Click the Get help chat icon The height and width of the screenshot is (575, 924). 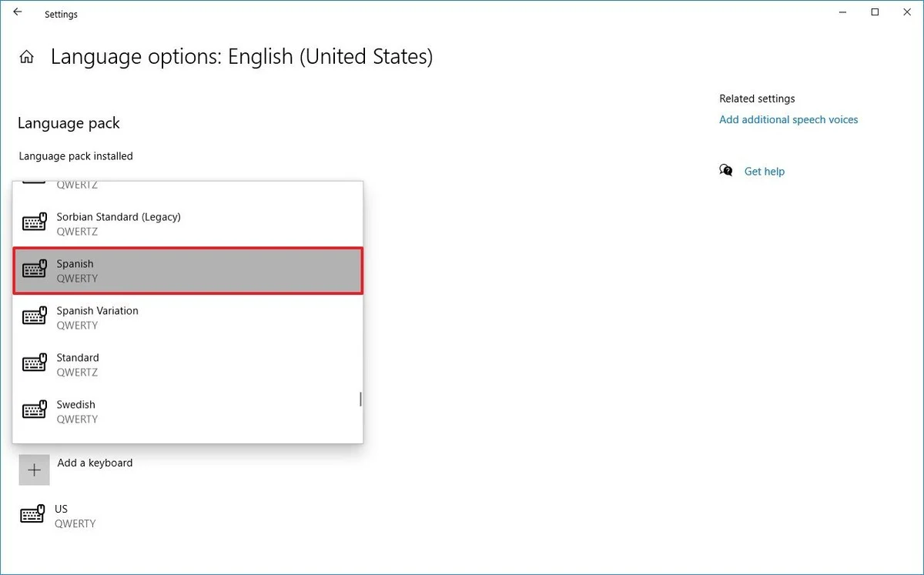coord(726,171)
